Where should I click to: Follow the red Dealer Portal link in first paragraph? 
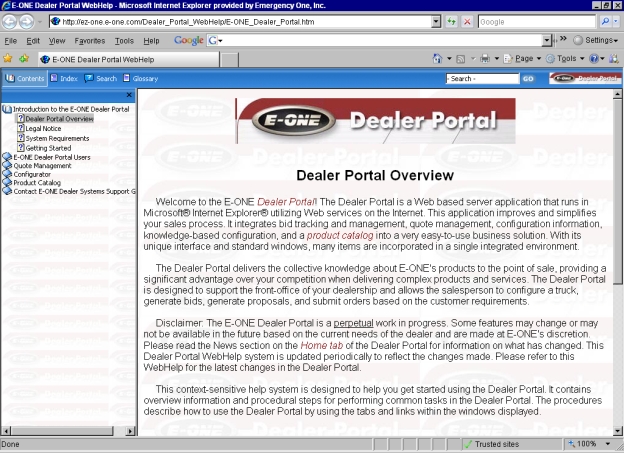pos(286,202)
